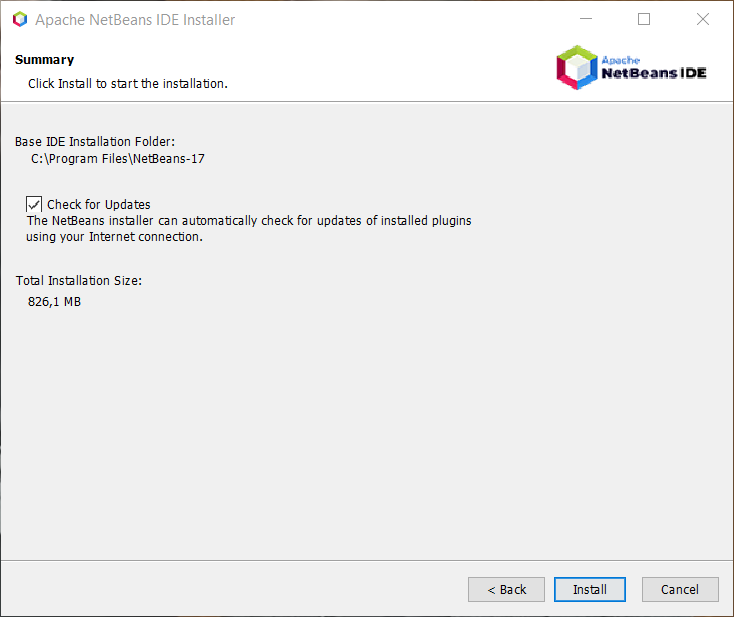Click the Summary heading
734x617 pixels.
point(44,60)
